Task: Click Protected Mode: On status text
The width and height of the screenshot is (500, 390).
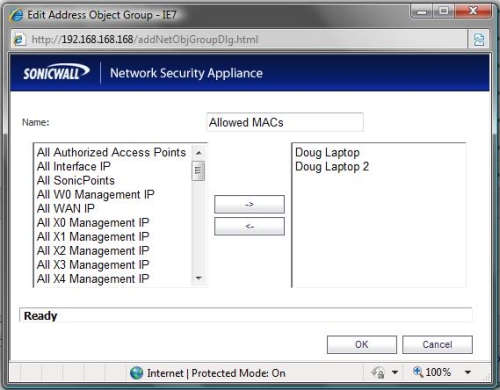Action: pyautogui.click(x=238, y=373)
